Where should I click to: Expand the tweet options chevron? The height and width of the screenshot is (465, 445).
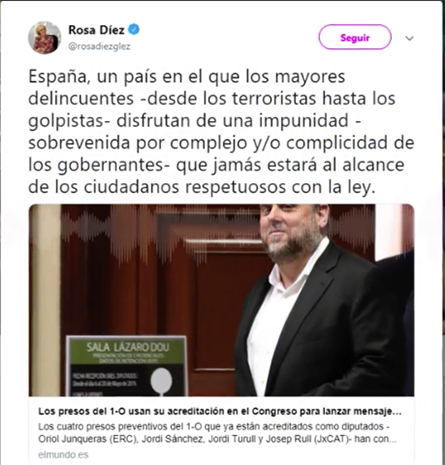coord(409,38)
